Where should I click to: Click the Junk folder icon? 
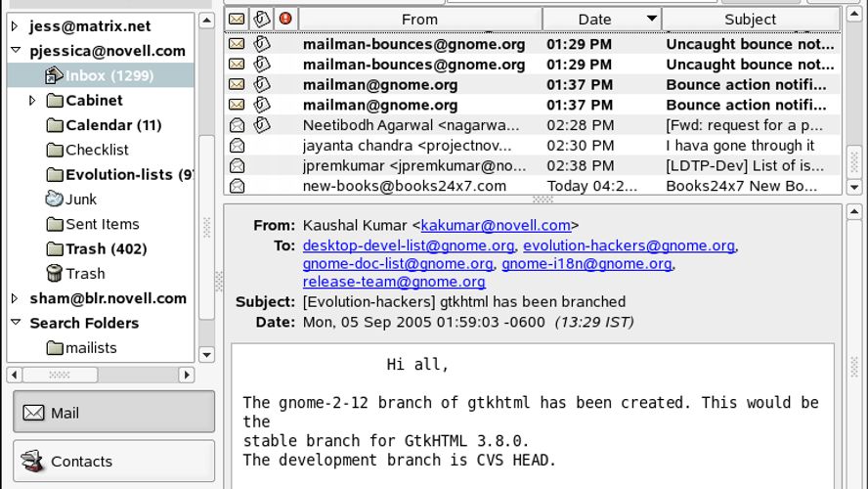coord(55,200)
